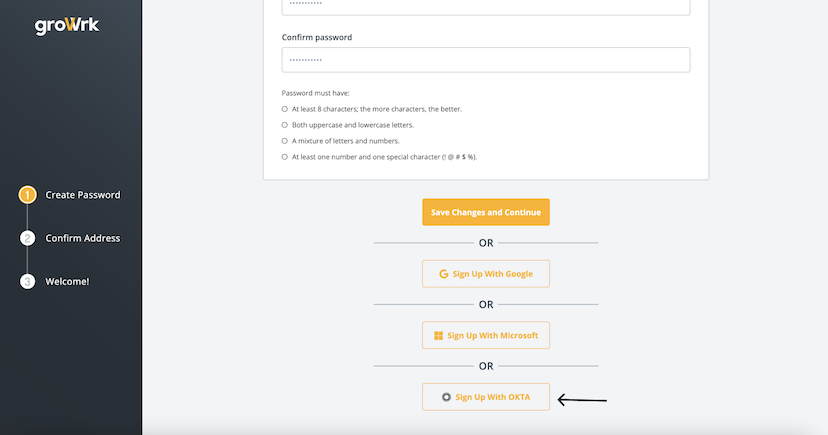This screenshot has height=435, width=828.
Task: Click Sign Up With Google button
Action: point(486,274)
